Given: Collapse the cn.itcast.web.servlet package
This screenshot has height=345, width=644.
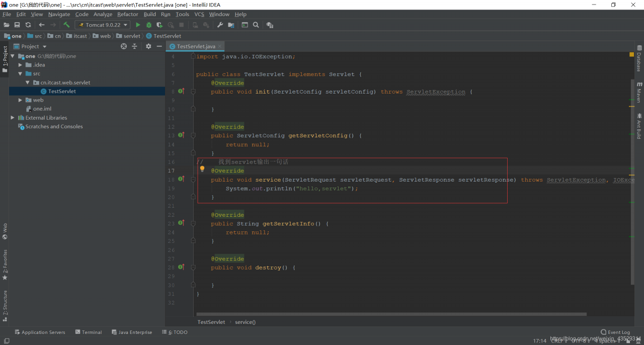Looking at the screenshot, I should coord(28,82).
